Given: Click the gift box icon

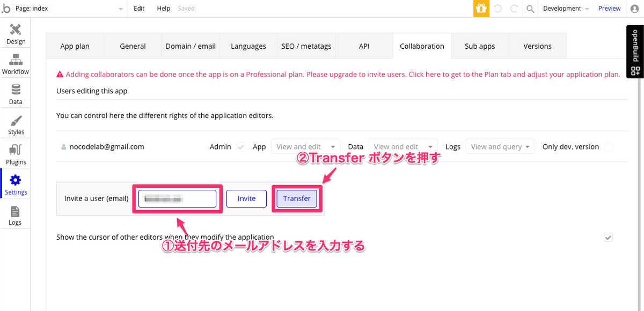Looking at the screenshot, I should point(481,9).
